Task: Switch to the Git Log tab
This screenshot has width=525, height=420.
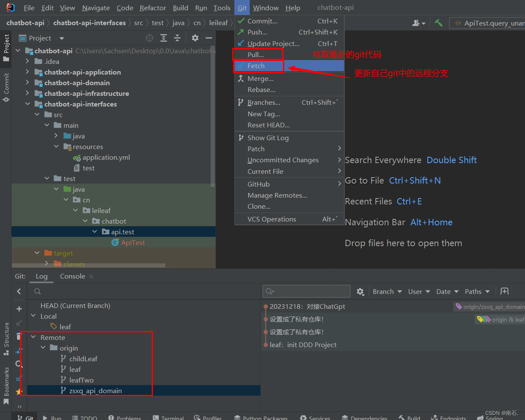Action: pyautogui.click(x=42, y=276)
